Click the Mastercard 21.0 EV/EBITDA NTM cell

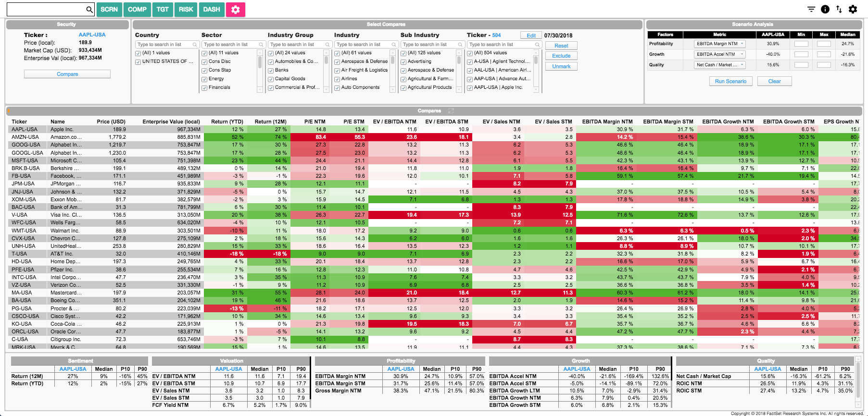pyautogui.click(x=393, y=293)
